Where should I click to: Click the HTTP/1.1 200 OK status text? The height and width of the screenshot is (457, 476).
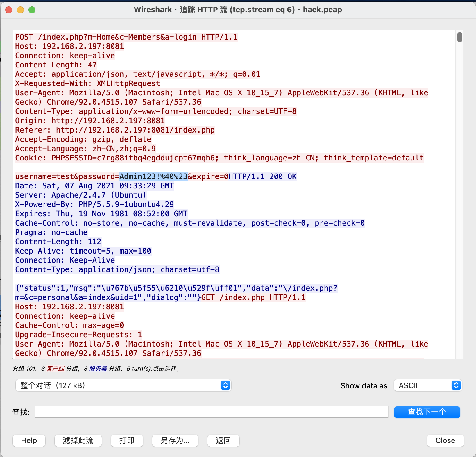(x=262, y=176)
